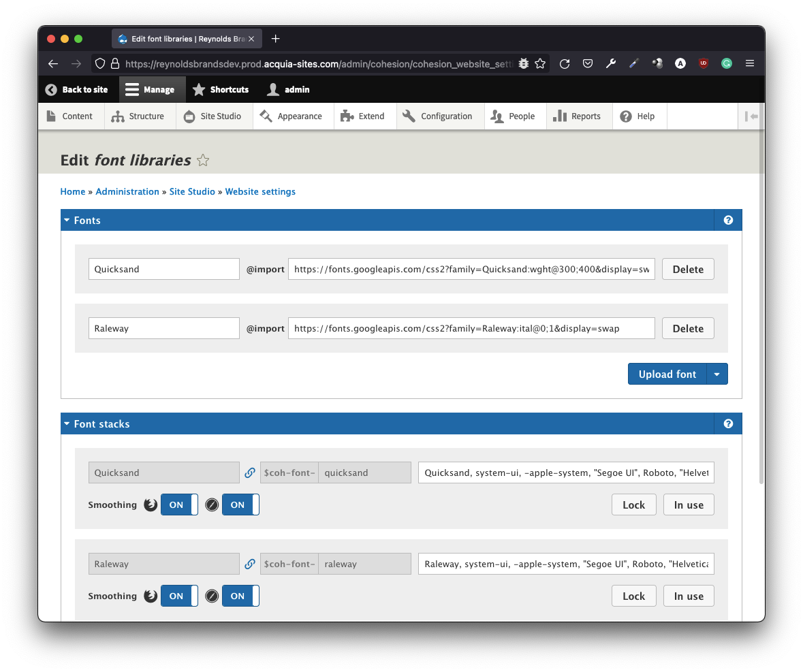Open the Upload font dropdown arrow
803x672 pixels.
coord(717,374)
